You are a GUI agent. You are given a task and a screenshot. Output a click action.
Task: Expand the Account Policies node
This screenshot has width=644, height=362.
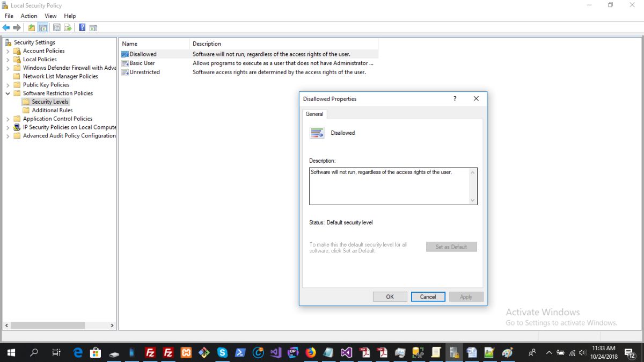point(8,51)
